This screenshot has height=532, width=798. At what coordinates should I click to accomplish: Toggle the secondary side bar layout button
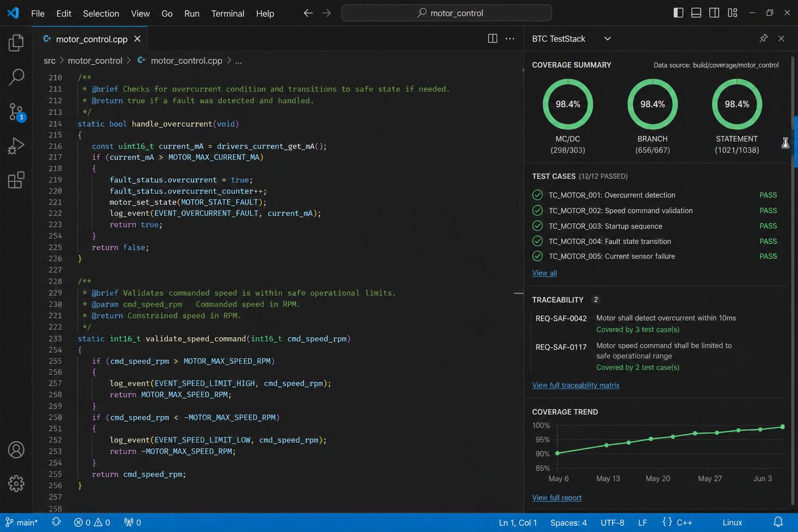pos(714,13)
